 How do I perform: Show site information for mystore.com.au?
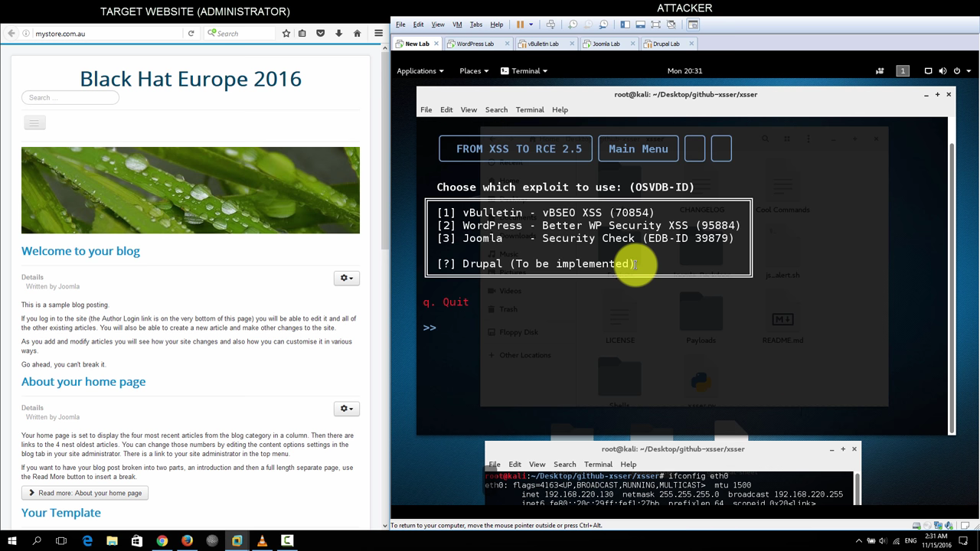(x=27, y=34)
